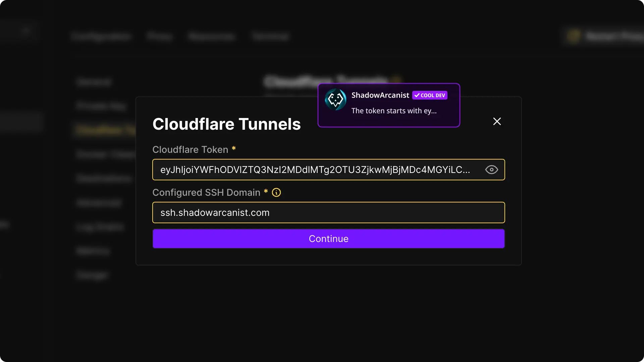Go to the blurred Terminal tab

(270, 36)
